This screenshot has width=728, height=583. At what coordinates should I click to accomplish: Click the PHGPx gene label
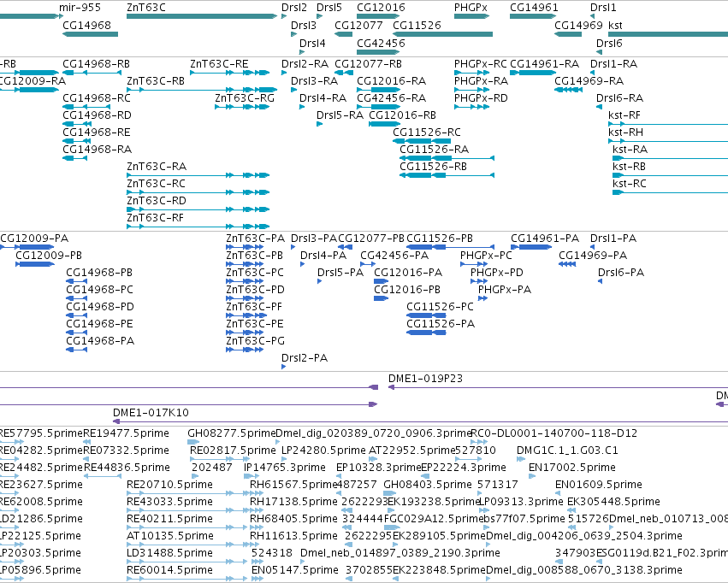[471, 8]
